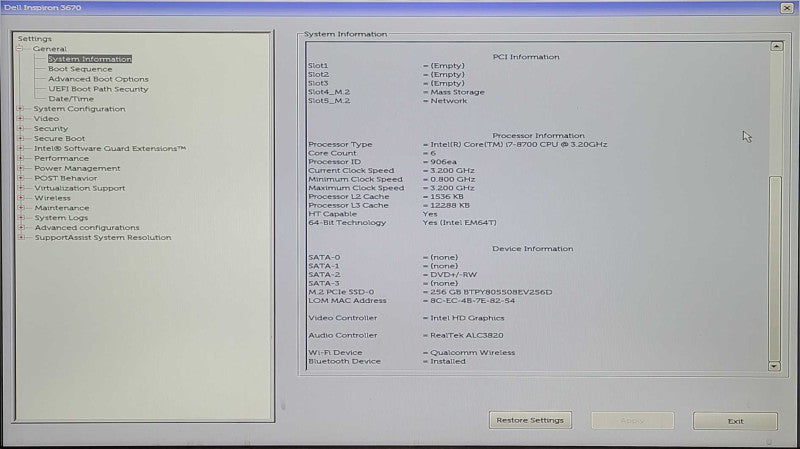Expand Intel Software Guard Extensions node
Image resolution: width=800 pixels, height=449 pixels.
20,148
